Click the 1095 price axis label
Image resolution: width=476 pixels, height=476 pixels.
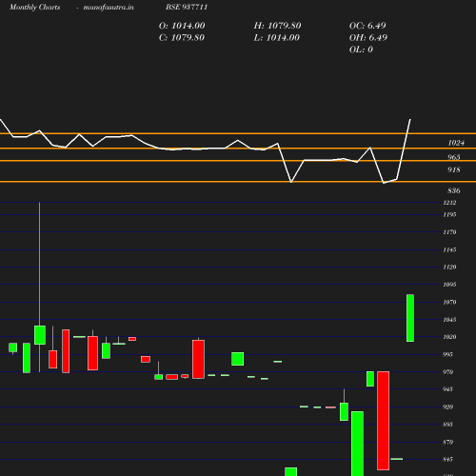(x=449, y=285)
